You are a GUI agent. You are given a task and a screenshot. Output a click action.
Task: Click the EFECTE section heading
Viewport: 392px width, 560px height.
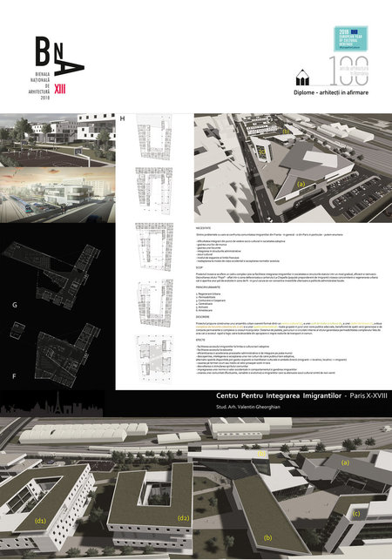pyautogui.click(x=200, y=340)
